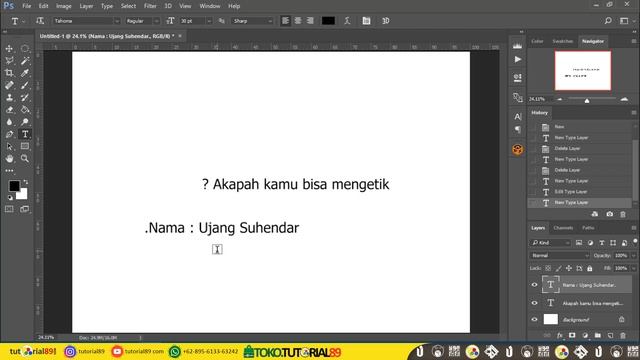Switch to the Swatches tab
Screen dimensions: 640x360
(x=562, y=41)
